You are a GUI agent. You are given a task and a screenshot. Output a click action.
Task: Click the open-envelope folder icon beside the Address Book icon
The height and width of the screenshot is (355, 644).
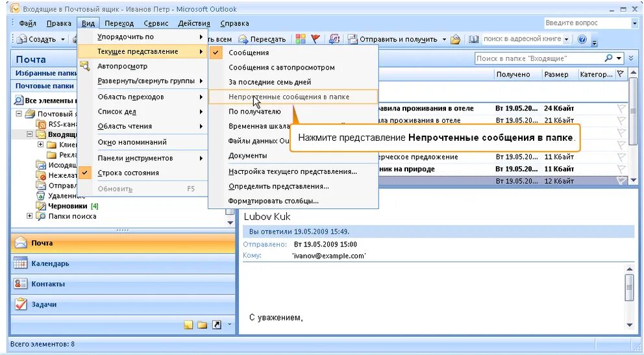(456, 39)
